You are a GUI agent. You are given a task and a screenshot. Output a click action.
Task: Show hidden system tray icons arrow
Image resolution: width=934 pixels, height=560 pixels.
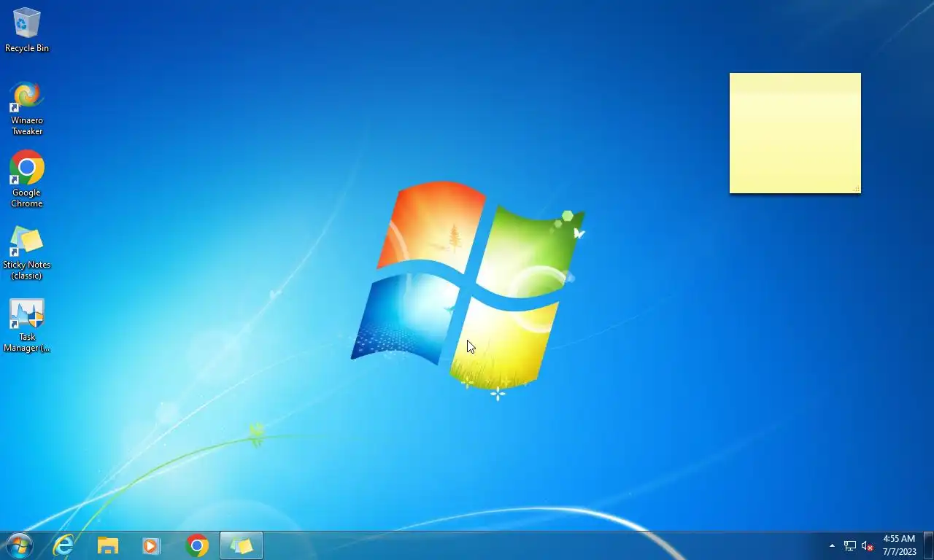pos(832,545)
